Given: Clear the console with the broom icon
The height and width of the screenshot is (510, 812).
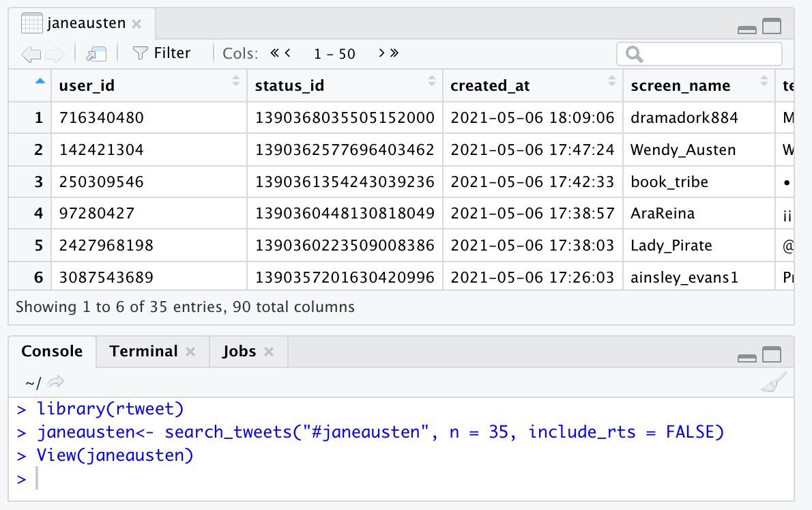Looking at the screenshot, I should pyautogui.click(x=774, y=382).
